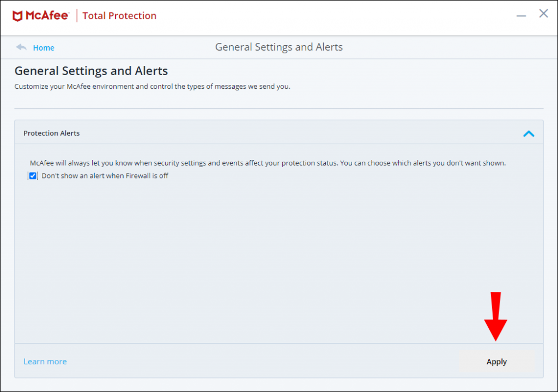Minimize the McAfee Total Protection window
Image resolution: width=558 pixels, height=392 pixels.
click(521, 14)
